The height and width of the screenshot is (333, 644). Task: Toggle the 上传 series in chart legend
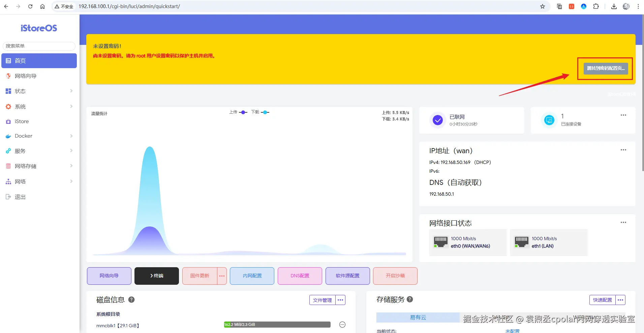click(x=239, y=112)
